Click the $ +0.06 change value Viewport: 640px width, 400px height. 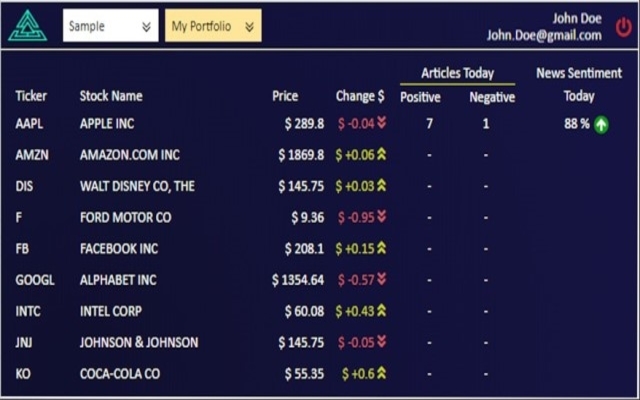pos(355,155)
